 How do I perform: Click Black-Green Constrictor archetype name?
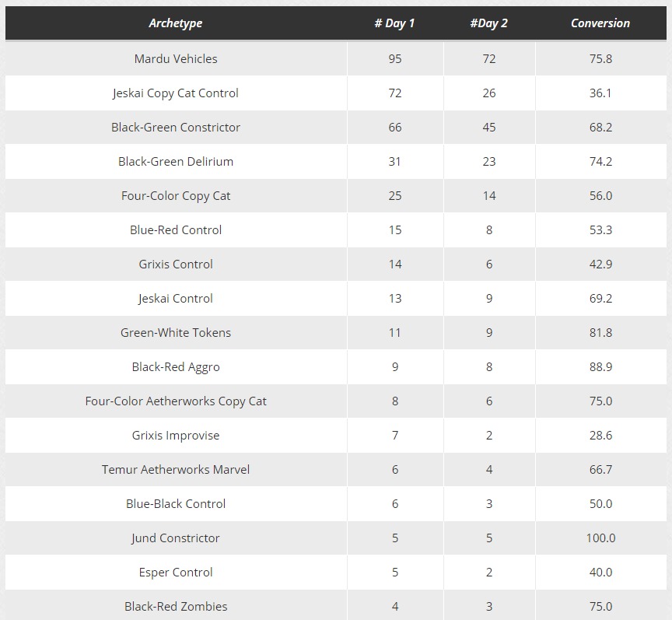point(176,128)
